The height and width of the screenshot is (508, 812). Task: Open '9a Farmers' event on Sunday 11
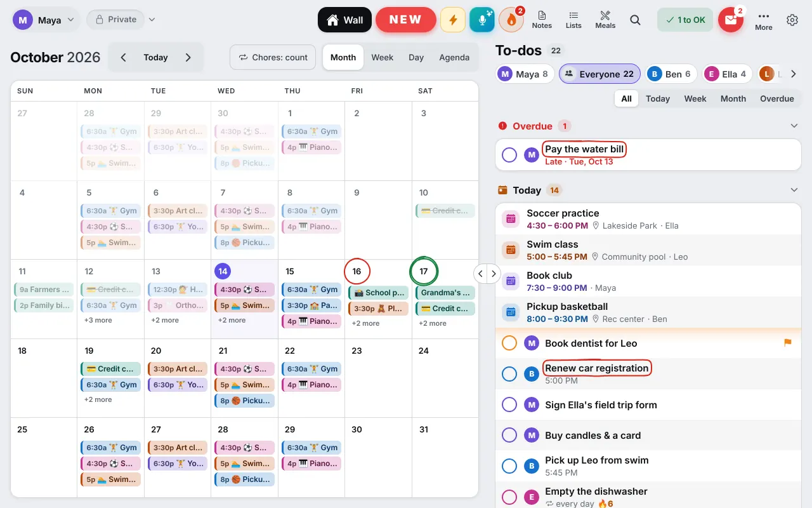point(44,290)
